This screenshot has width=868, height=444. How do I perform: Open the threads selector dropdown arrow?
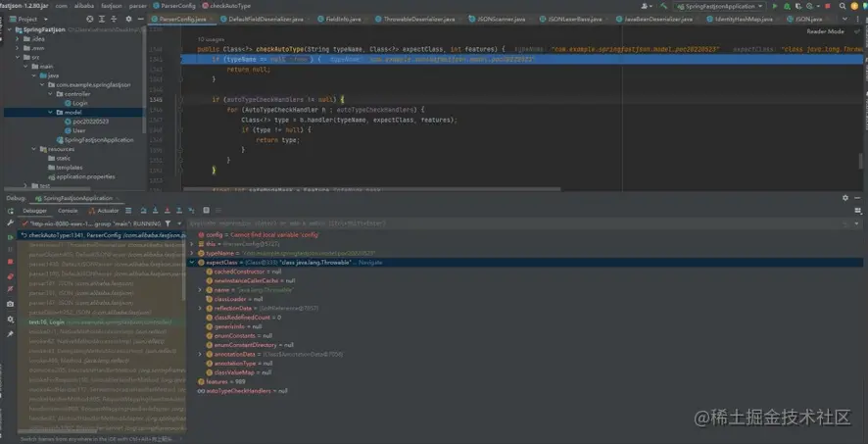(x=179, y=223)
